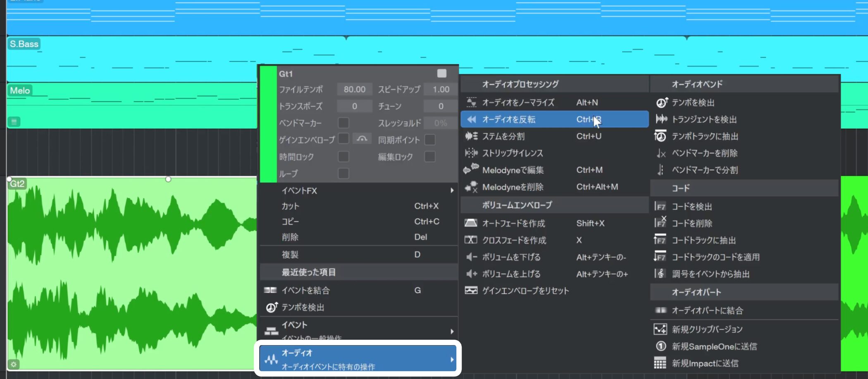Click the Gt2 event settings gear icon
Viewport: 868px width, 379px height.
pyautogui.click(x=14, y=365)
